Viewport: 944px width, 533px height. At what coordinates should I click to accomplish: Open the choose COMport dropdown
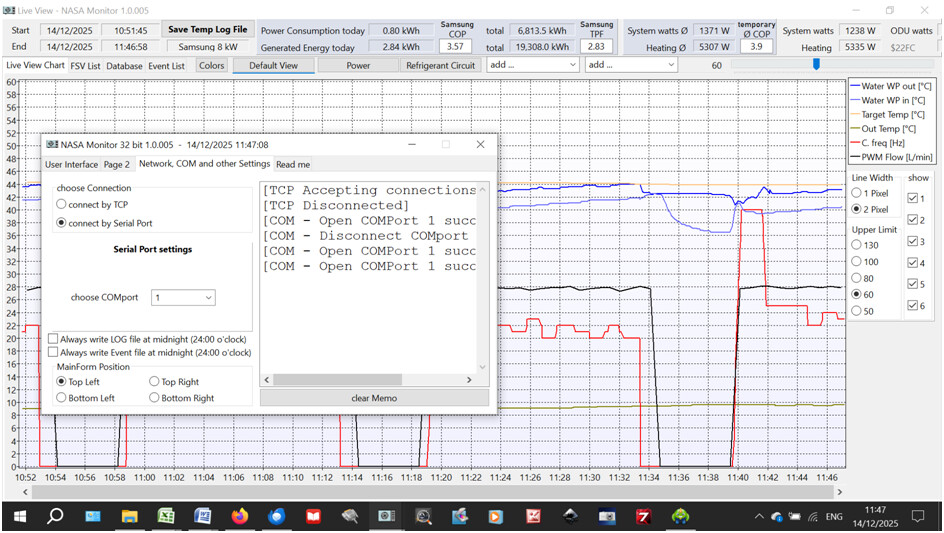(183, 297)
